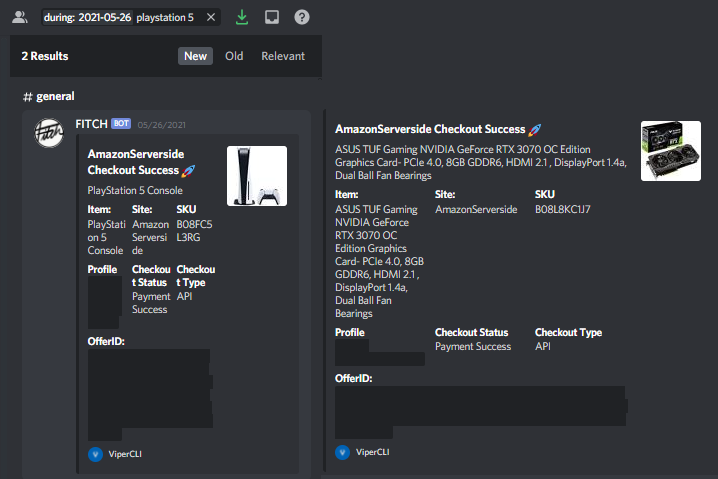Sort results by Relevant

[283, 56]
